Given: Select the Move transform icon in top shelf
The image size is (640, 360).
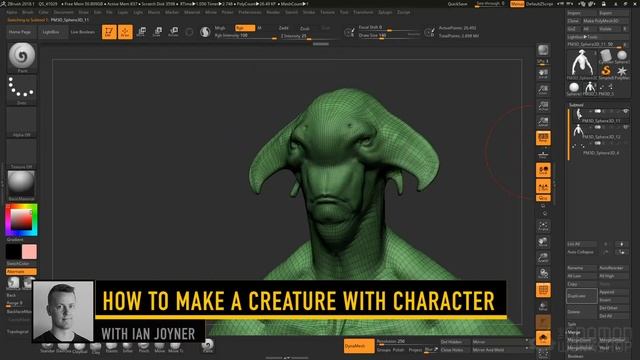Looking at the screenshot, I should (x=142, y=32).
